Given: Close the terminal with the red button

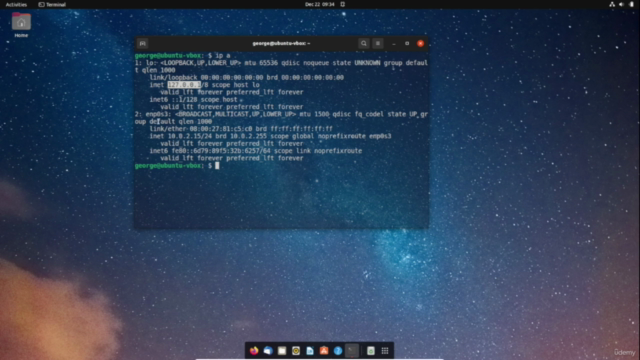Looking at the screenshot, I should tap(420, 43).
